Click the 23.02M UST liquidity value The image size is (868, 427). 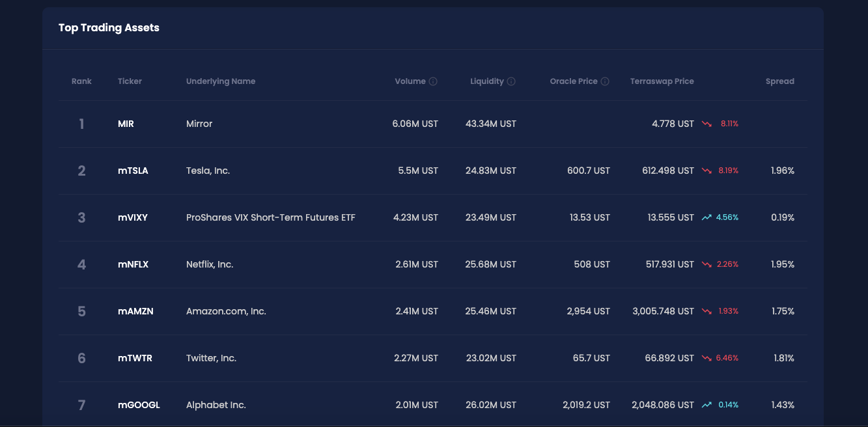[x=491, y=358]
